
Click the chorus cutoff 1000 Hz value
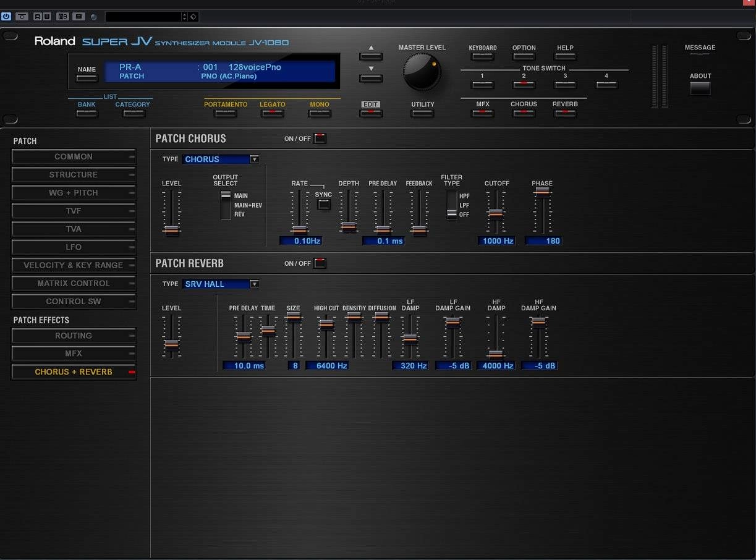click(x=496, y=241)
